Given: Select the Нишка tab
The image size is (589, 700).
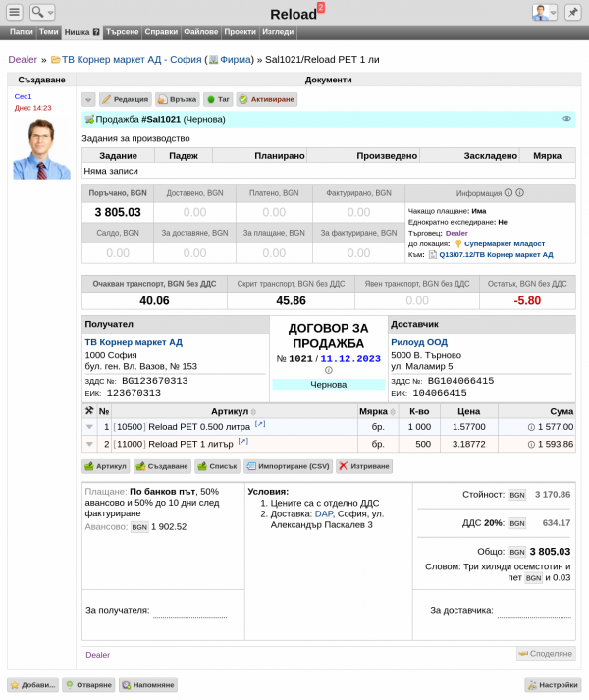Looking at the screenshot, I should 81,32.
